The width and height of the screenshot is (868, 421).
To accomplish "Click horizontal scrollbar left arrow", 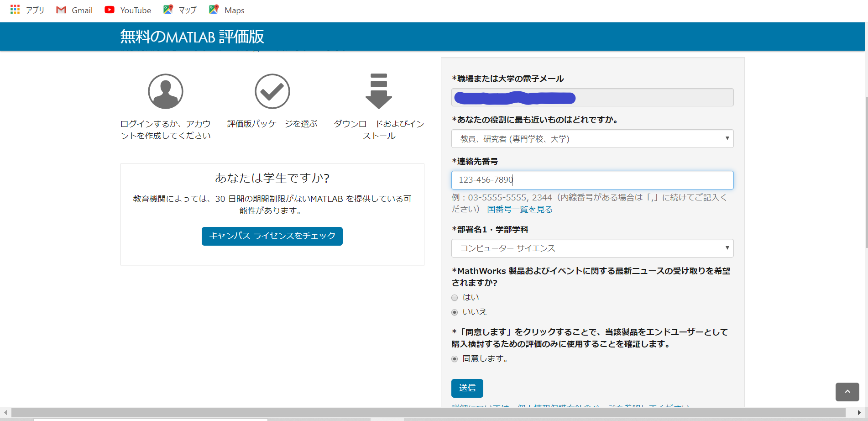I will (x=5, y=412).
